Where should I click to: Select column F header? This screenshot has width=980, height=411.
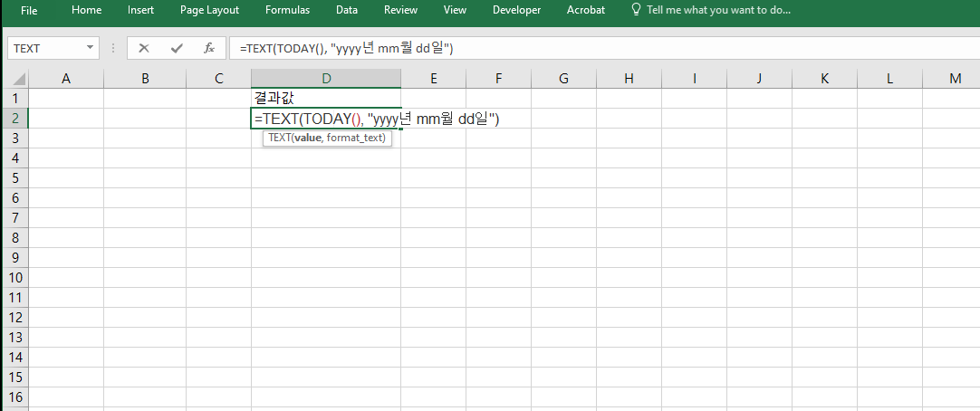(498, 79)
